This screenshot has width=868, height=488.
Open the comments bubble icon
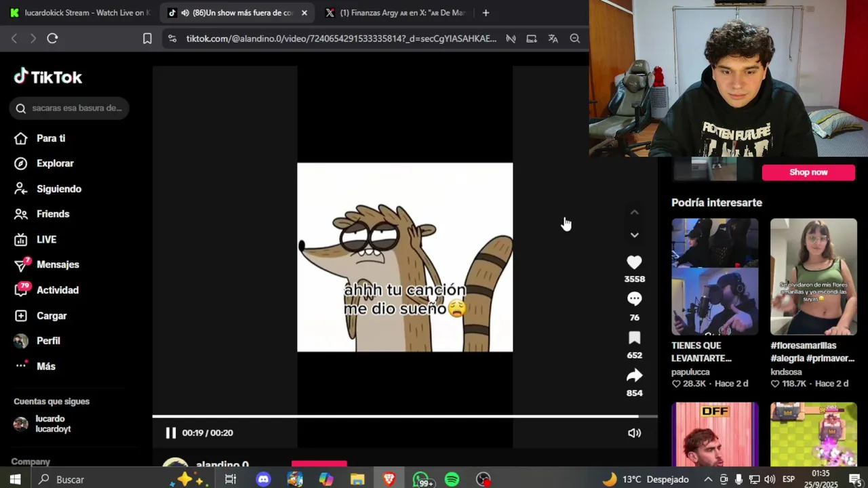(x=634, y=299)
